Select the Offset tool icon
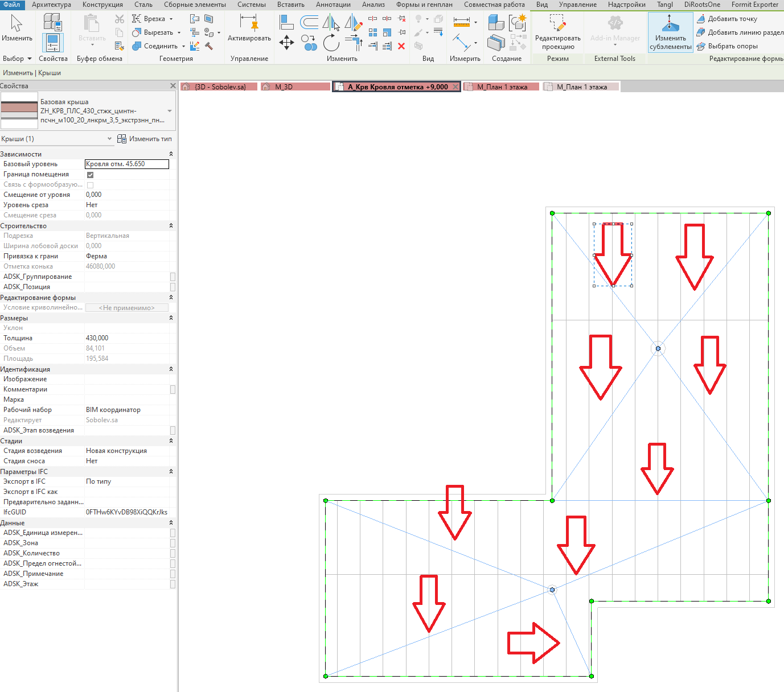Image resolution: width=784 pixels, height=692 pixels. (309, 22)
